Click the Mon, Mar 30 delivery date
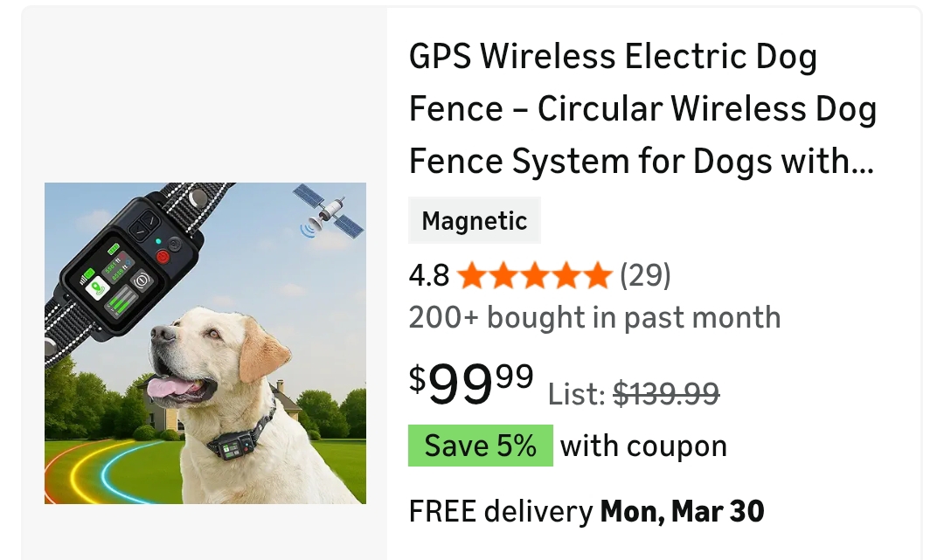The height and width of the screenshot is (560, 944). (682, 511)
